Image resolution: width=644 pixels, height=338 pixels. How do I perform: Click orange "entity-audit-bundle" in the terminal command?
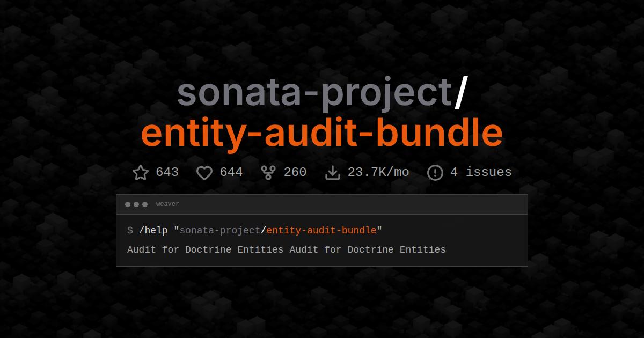click(x=321, y=231)
